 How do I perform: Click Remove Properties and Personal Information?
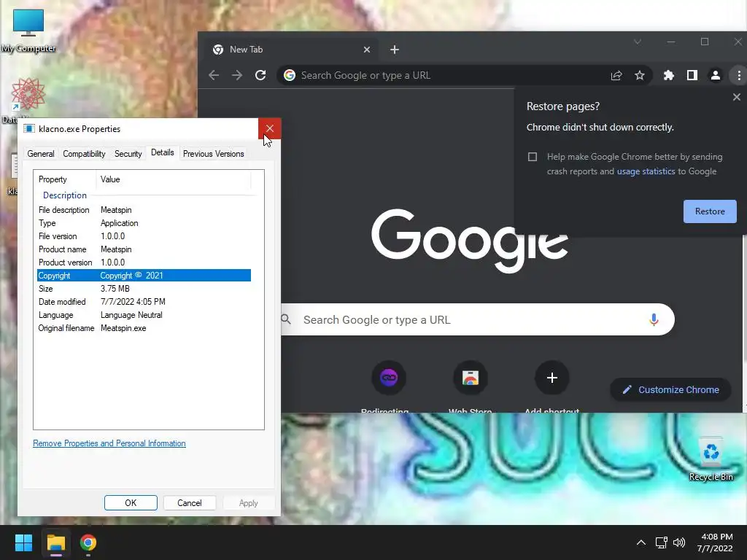click(109, 443)
